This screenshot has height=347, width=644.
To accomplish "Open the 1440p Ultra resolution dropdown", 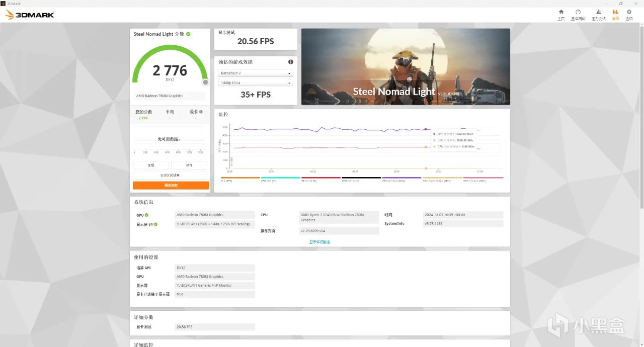I will click(x=256, y=83).
